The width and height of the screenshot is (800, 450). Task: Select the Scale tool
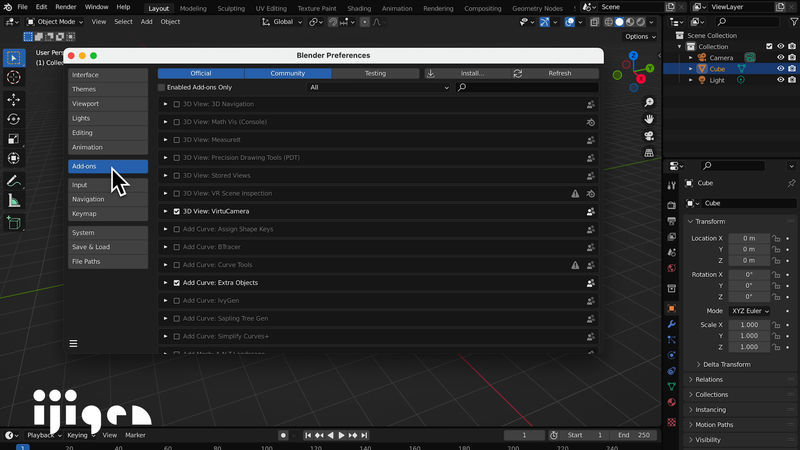[14, 139]
